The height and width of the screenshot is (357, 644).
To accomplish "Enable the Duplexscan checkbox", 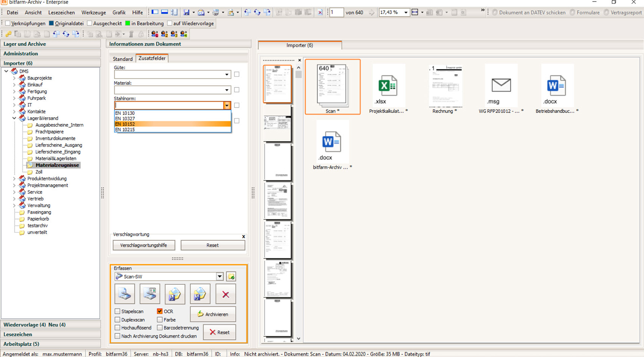I will [x=117, y=320].
